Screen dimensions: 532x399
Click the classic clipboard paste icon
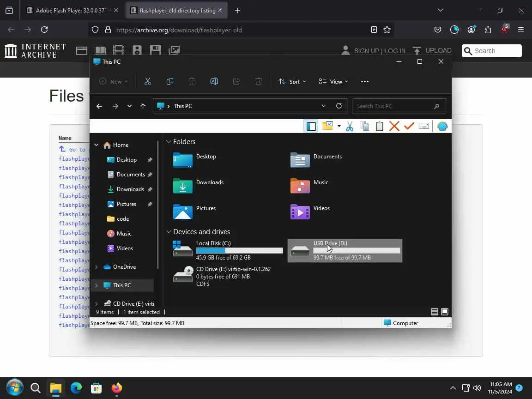(x=379, y=126)
